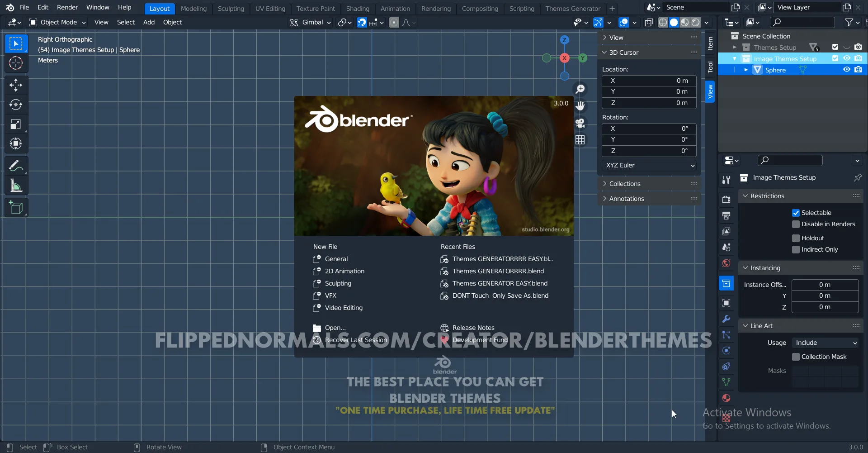This screenshot has width=868, height=453.
Task: Select the Measure tool
Action: pos(16,186)
